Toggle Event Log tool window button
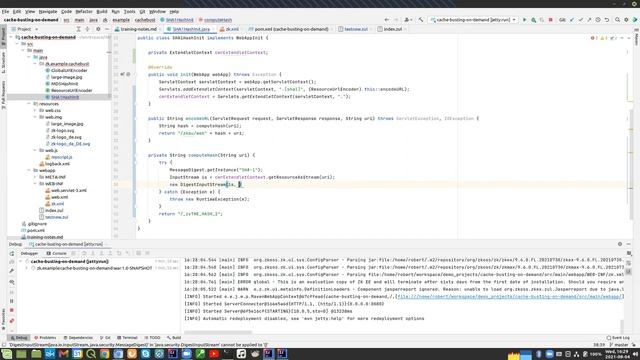The height and width of the screenshot is (360, 640). coord(618,338)
